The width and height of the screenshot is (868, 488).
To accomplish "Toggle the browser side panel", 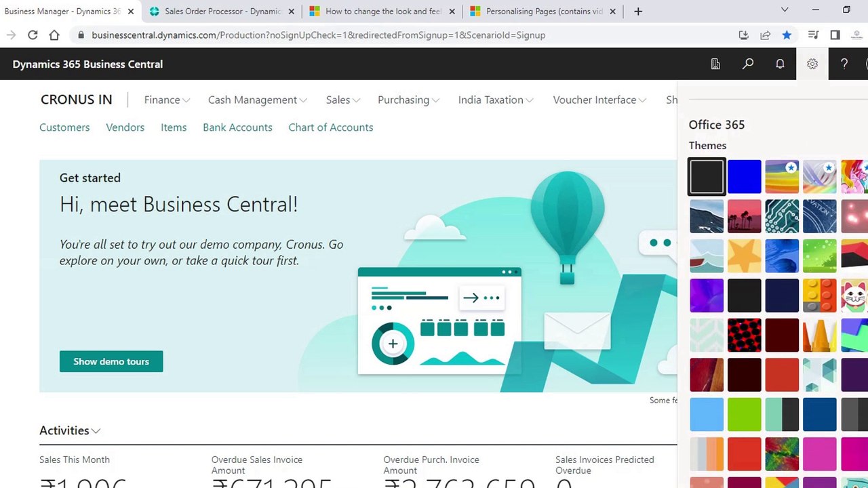I will pyautogui.click(x=835, y=35).
